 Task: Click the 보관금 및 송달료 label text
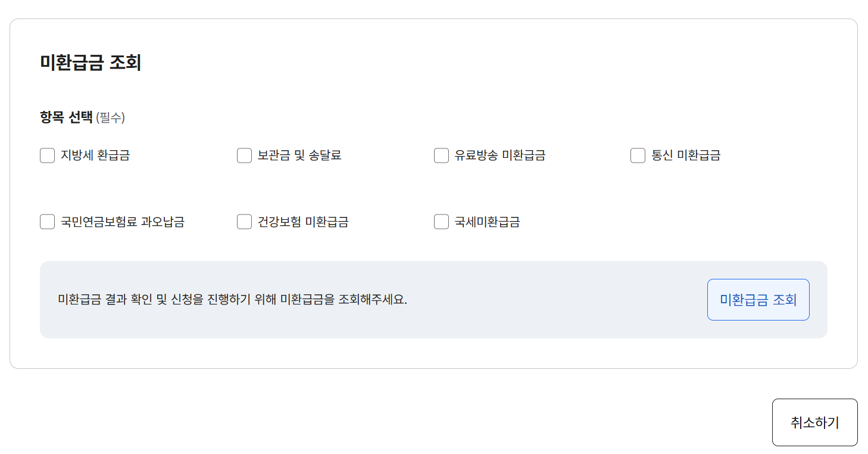coord(299,156)
